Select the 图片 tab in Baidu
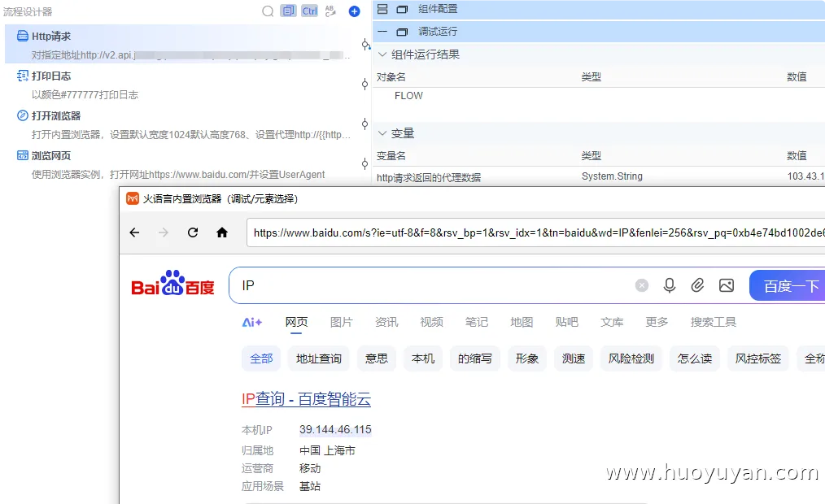 pos(342,322)
